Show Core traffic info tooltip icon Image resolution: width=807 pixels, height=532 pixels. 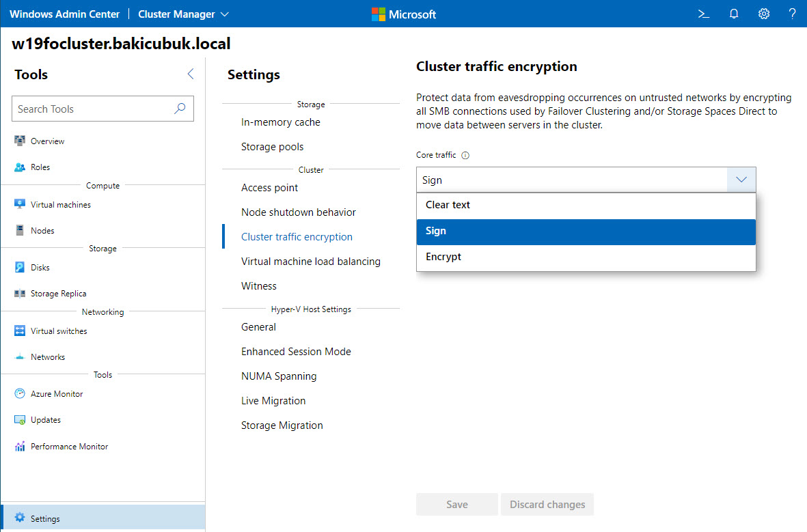point(465,156)
